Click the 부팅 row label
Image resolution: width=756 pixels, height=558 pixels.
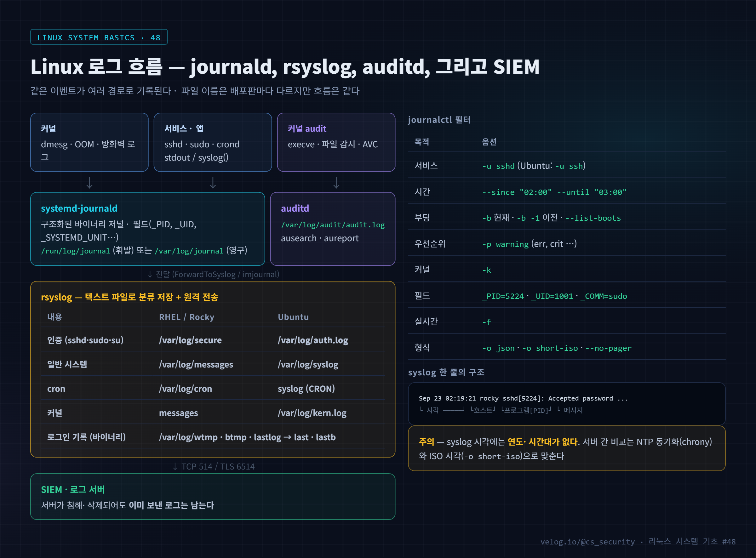coord(422,218)
